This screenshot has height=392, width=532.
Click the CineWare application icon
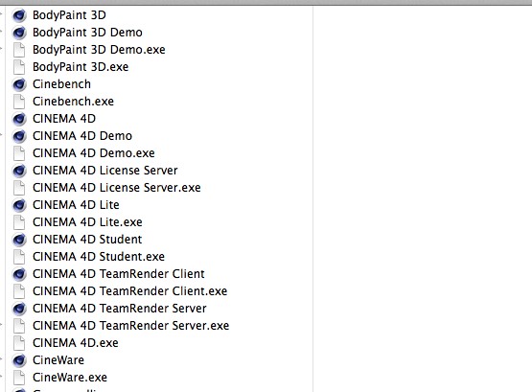pyautogui.click(x=19, y=360)
